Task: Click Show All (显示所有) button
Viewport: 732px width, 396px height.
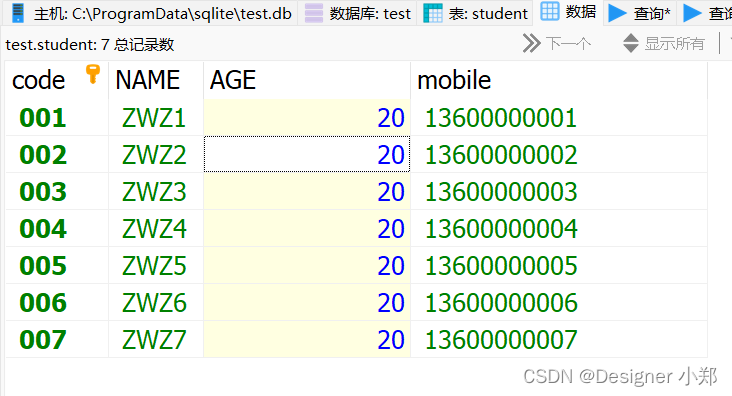Action: pyautogui.click(x=663, y=43)
